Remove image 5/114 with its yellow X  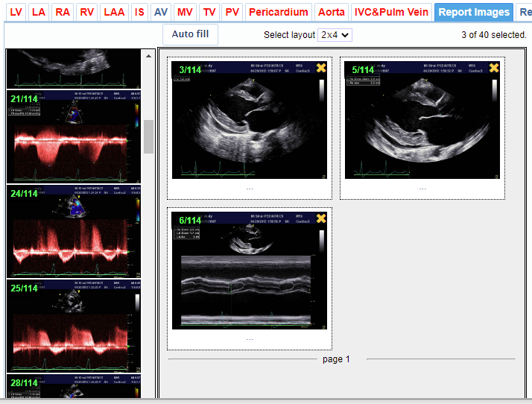(x=494, y=68)
